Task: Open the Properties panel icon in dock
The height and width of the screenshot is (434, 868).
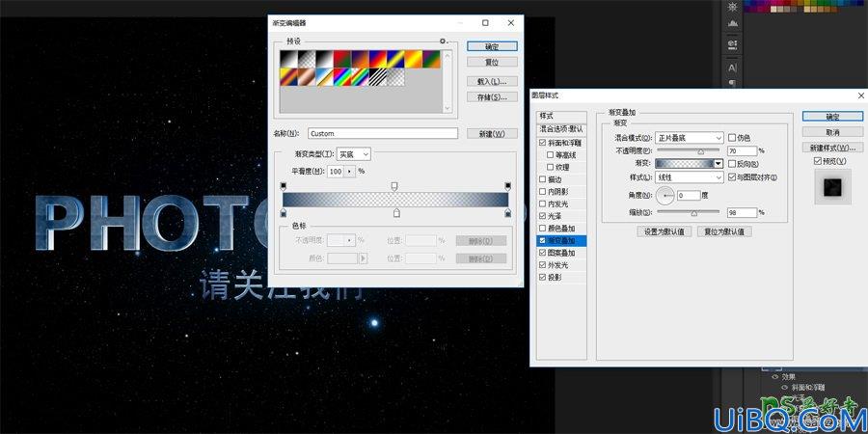Action: click(x=732, y=43)
